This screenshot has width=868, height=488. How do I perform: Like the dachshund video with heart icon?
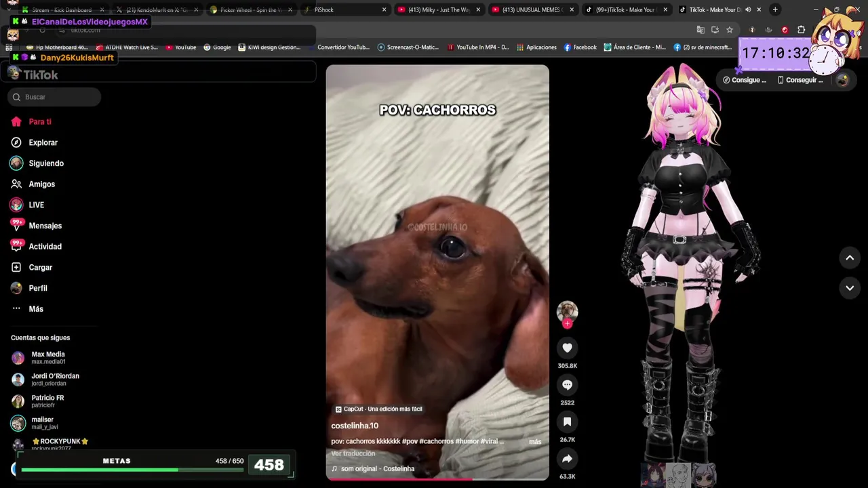(567, 348)
